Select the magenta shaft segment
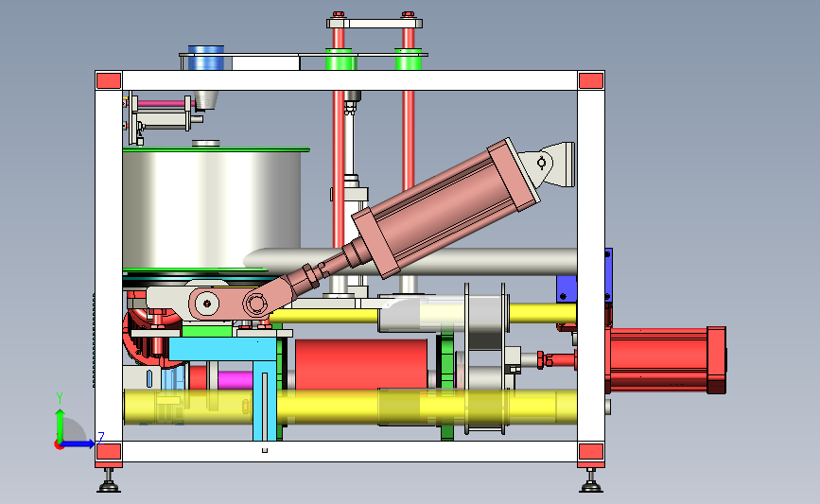Viewport: 820px width, 504px height. pyautogui.click(x=236, y=380)
